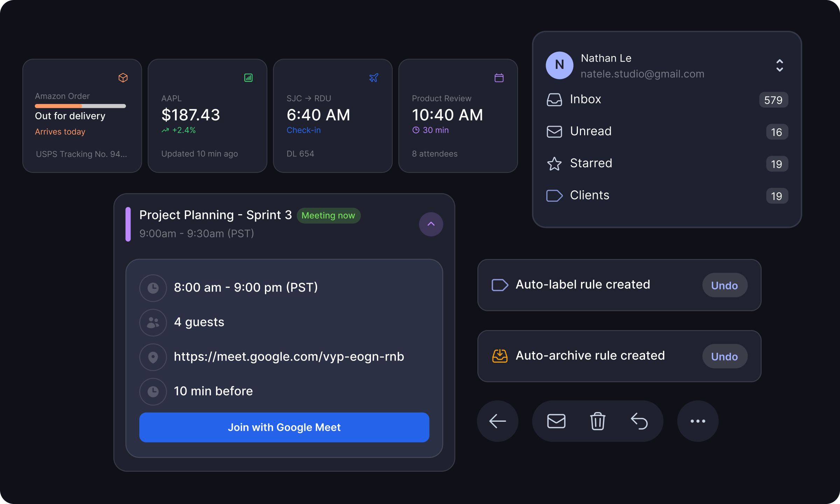This screenshot has width=840, height=504.
Task: Open the Unread folder
Action: point(667,132)
